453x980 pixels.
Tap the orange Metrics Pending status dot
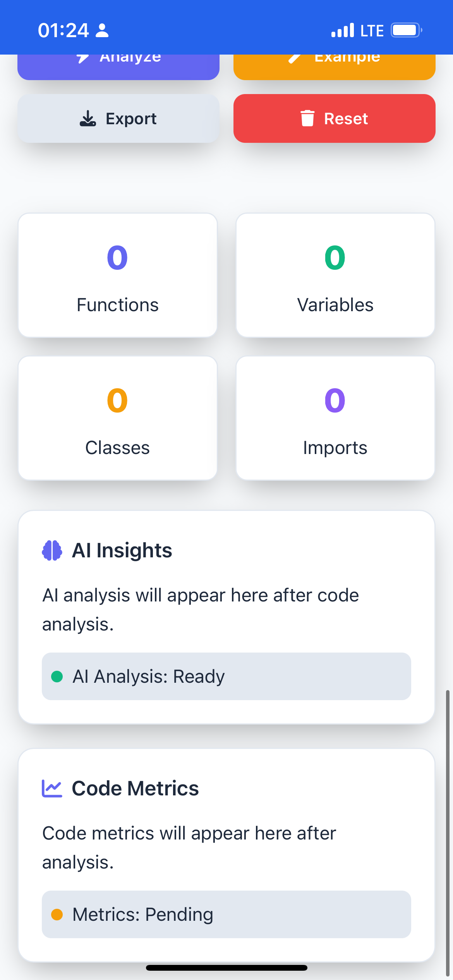pyautogui.click(x=57, y=914)
